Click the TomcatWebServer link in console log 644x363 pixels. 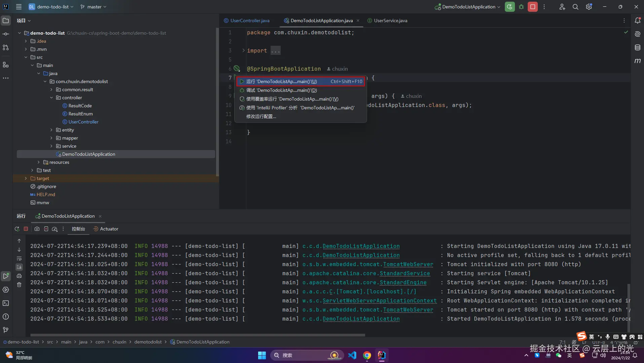click(x=408, y=264)
